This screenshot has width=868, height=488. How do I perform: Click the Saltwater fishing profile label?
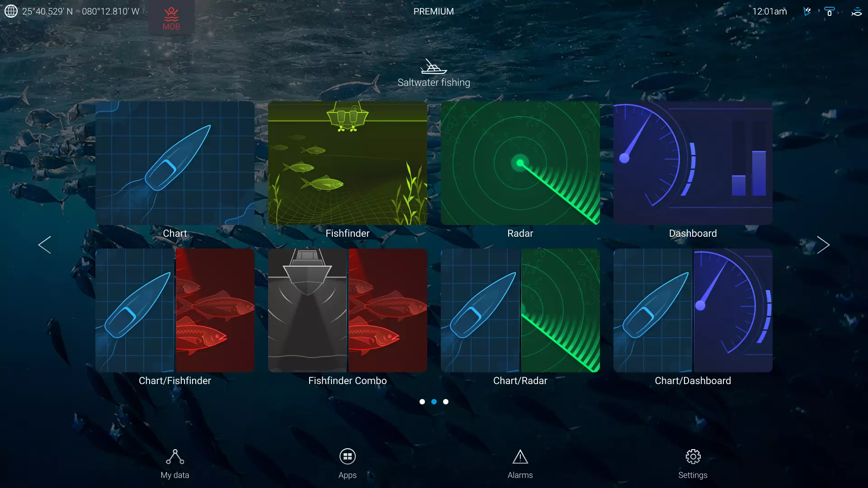[x=434, y=83]
